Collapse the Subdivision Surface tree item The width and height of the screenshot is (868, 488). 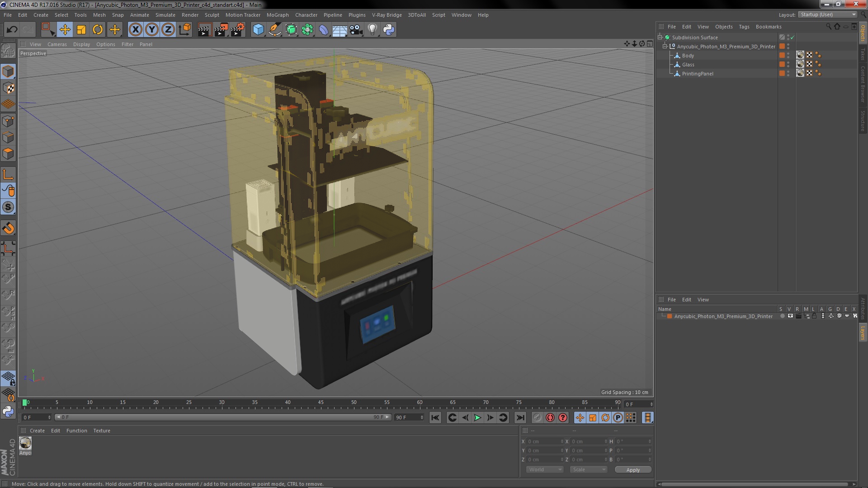point(660,38)
